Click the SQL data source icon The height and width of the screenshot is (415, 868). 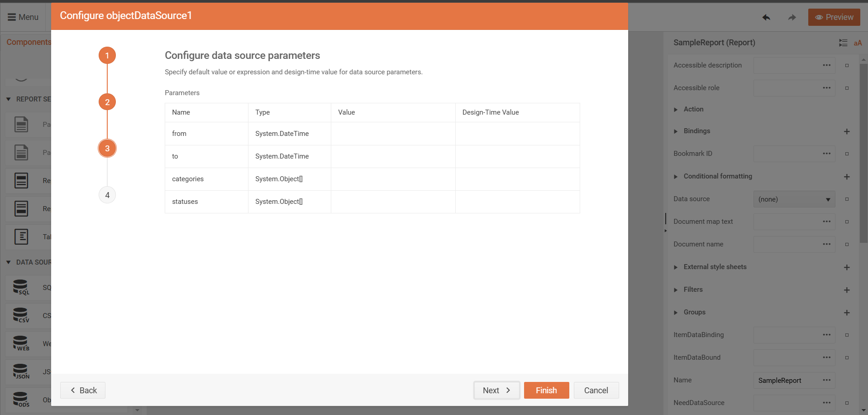(21, 287)
